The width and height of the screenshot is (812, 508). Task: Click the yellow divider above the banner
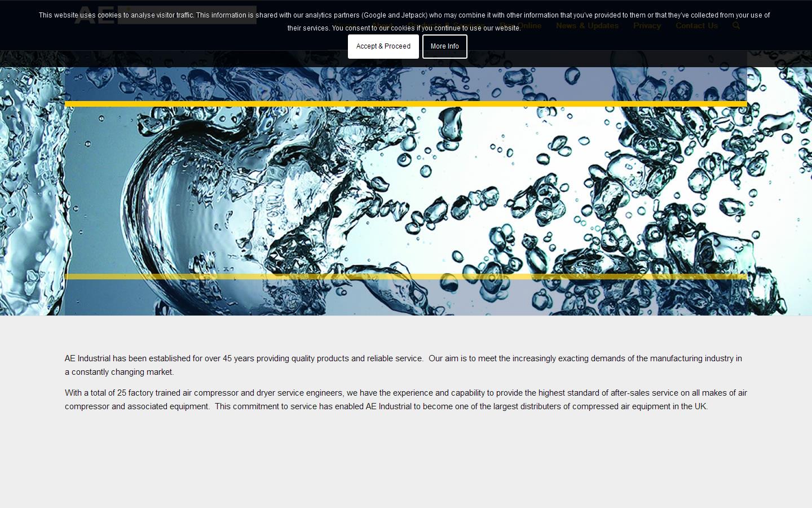pyautogui.click(x=406, y=104)
